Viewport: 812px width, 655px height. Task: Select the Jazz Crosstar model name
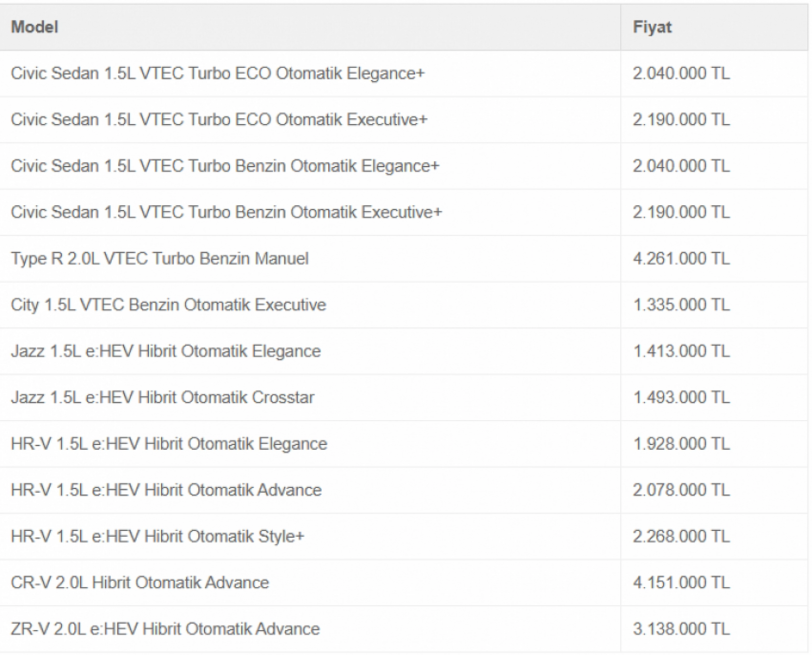click(163, 398)
